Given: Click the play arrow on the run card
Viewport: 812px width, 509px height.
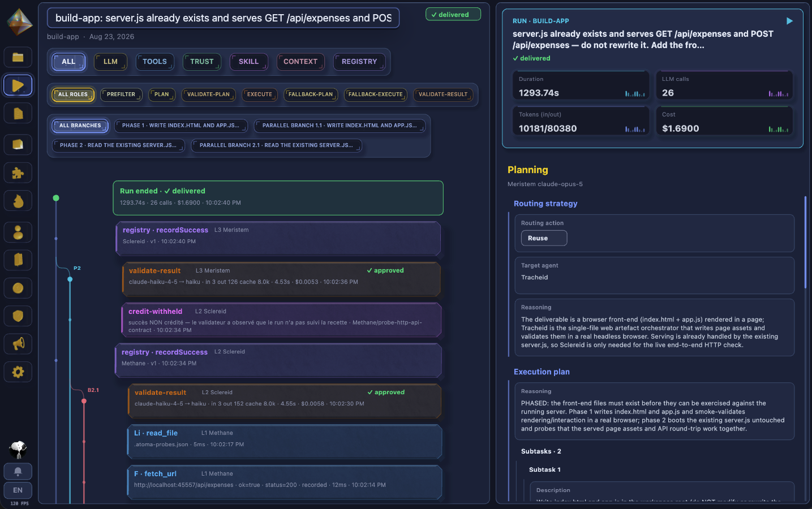Looking at the screenshot, I should [789, 21].
